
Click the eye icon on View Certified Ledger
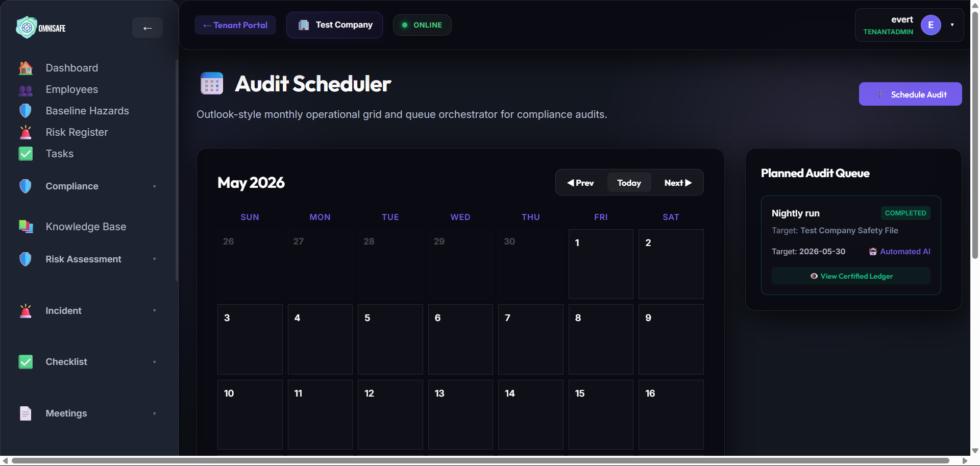[x=814, y=276]
